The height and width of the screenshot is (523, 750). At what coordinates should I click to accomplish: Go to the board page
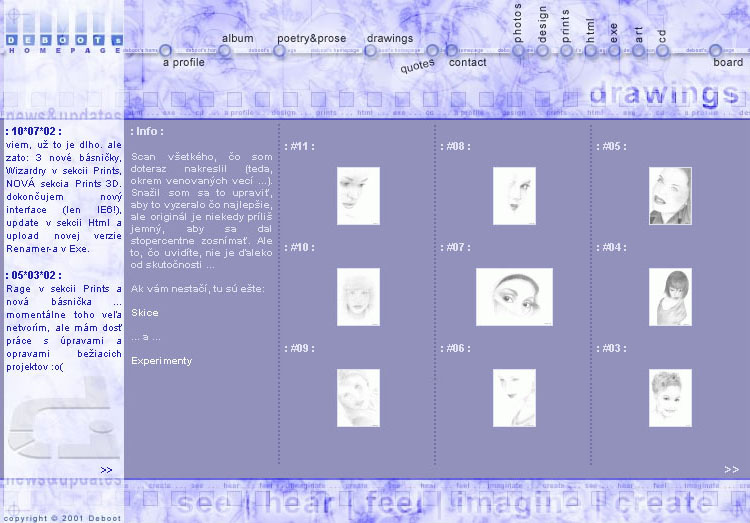pyautogui.click(x=728, y=62)
